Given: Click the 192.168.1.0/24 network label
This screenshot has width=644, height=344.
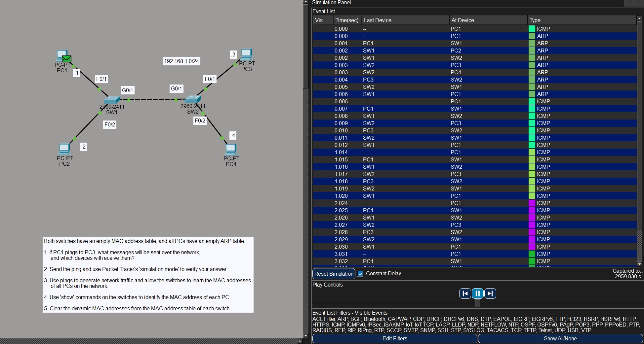Looking at the screenshot, I should [x=181, y=61].
